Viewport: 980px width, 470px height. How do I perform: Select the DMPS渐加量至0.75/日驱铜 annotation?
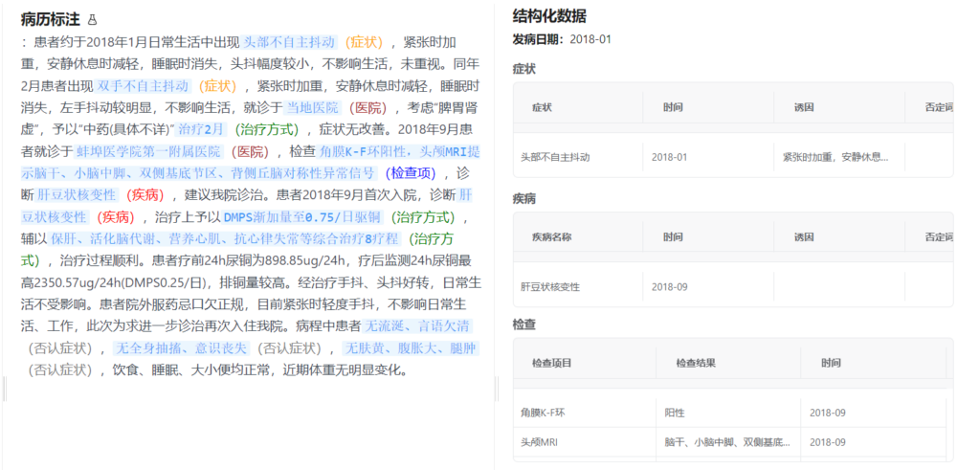(302, 216)
